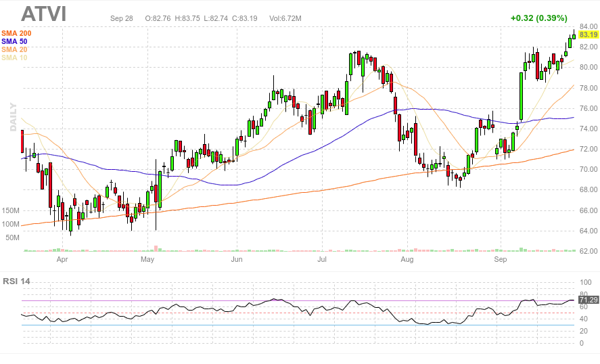
Task: Click the DAILY timeframe label
Action: (14, 117)
